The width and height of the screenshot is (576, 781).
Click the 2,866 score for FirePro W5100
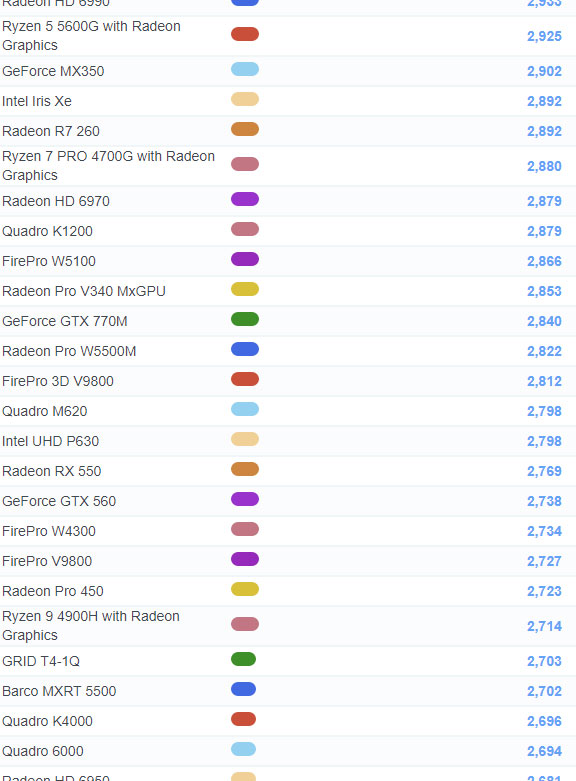click(x=544, y=261)
